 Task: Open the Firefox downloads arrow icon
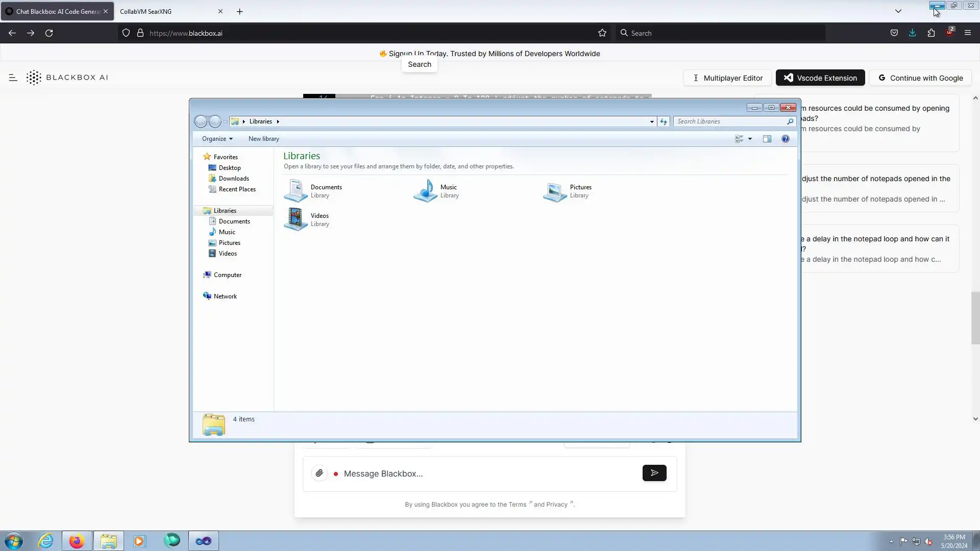[x=912, y=33]
